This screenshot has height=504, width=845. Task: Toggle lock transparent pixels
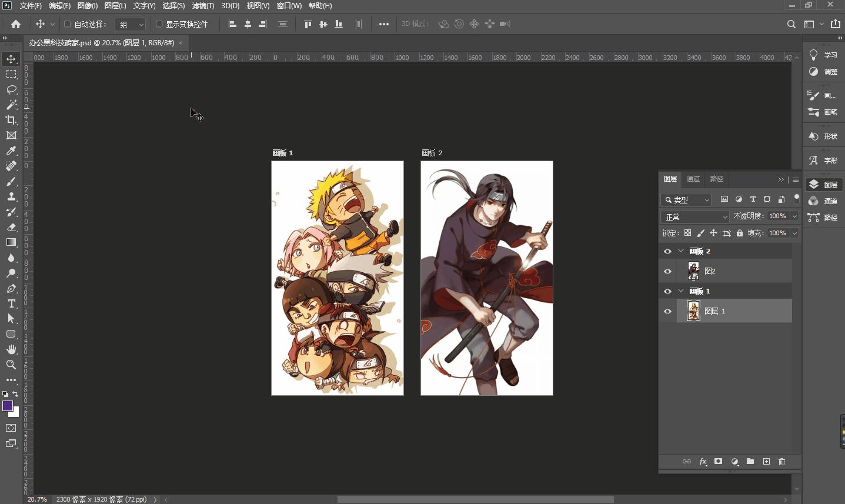pyautogui.click(x=687, y=233)
